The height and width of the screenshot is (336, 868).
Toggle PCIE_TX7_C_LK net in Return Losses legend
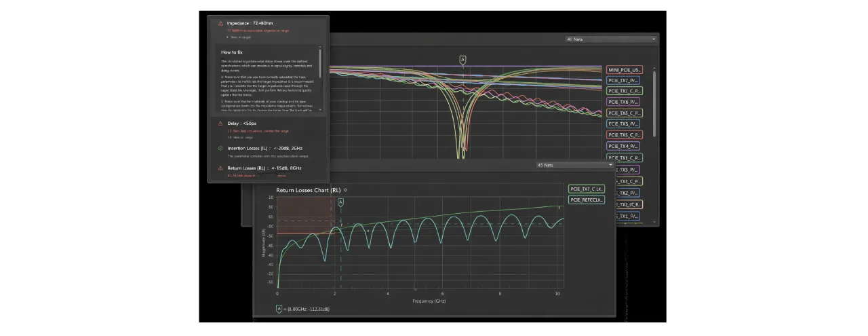coord(587,189)
